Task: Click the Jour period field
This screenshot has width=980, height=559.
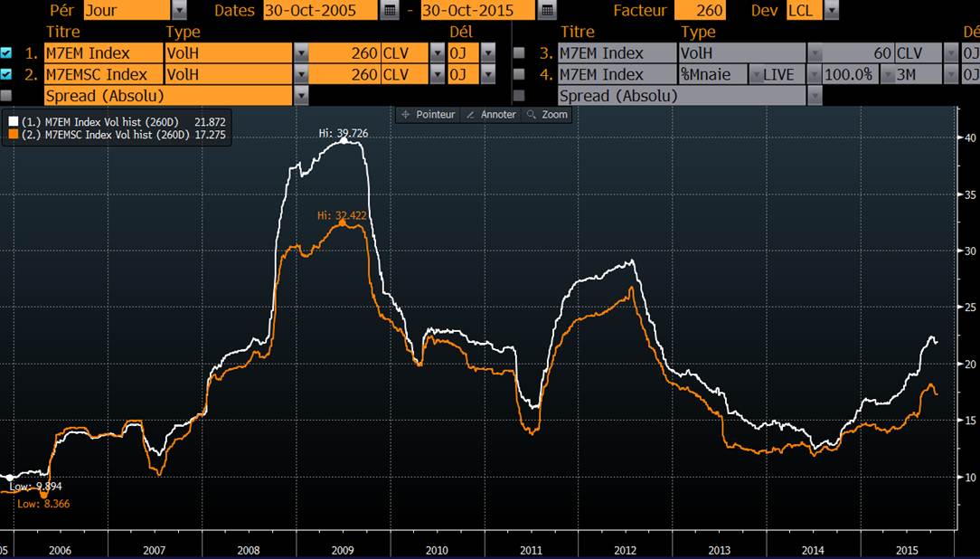Action: click(x=127, y=10)
